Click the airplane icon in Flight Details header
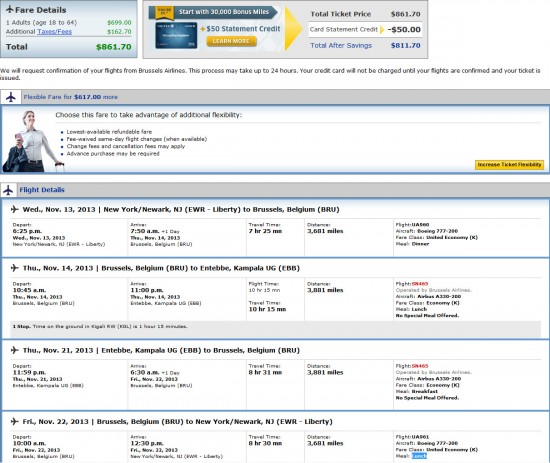The height and width of the screenshot is (463, 550). (x=8, y=190)
